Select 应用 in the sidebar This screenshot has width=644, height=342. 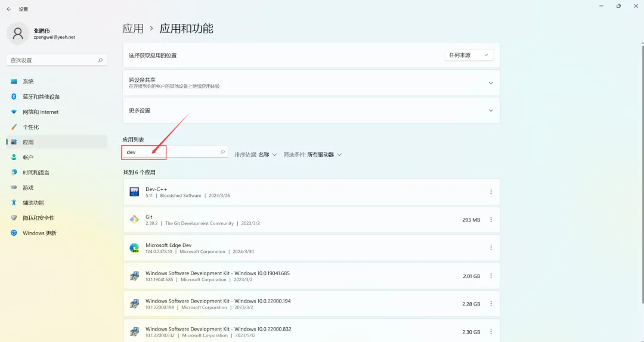tap(57, 142)
